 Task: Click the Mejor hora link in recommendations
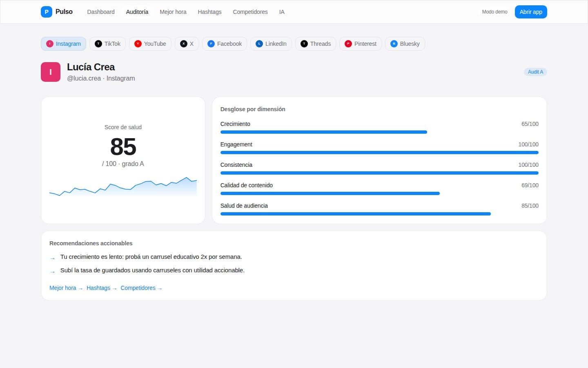point(66,288)
